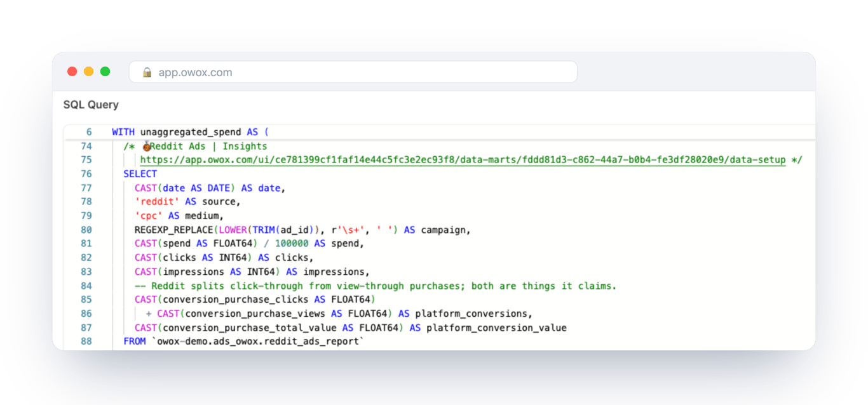
Task: Click the 'cpc' string literal
Action: 148,216
